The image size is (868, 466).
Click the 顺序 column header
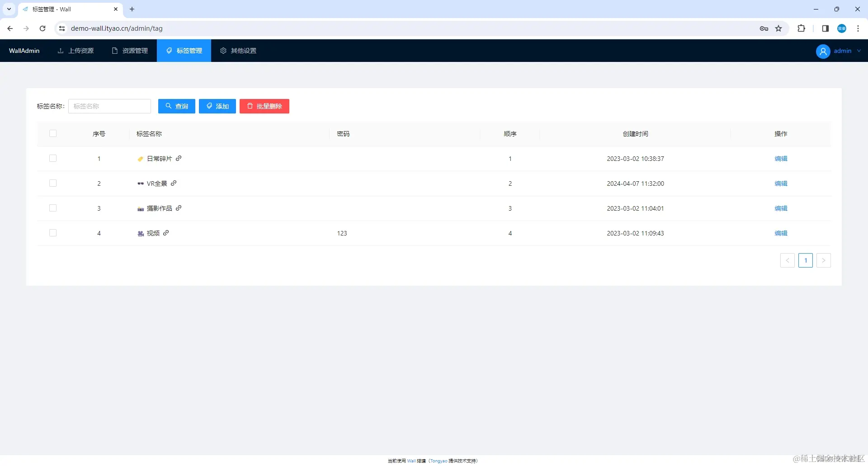(510, 134)
